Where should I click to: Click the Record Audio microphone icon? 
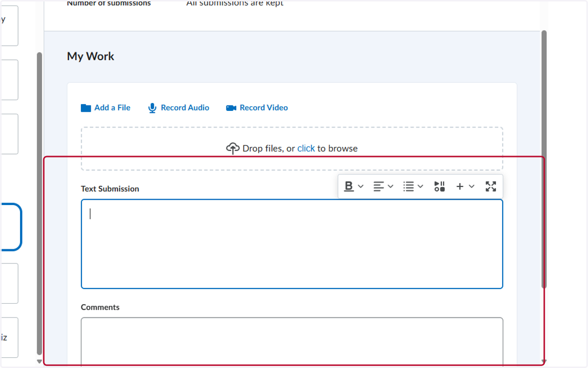[x=152, y=108]
